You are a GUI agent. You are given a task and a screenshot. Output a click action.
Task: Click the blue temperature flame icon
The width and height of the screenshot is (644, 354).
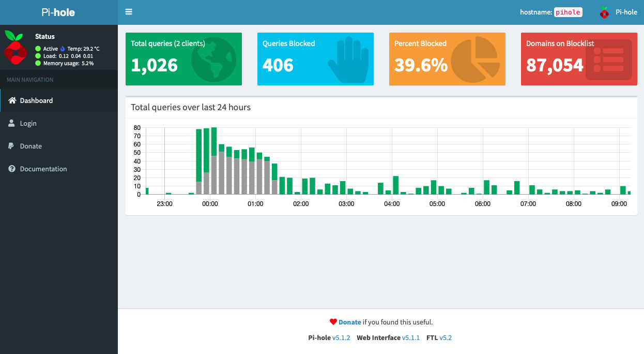point(63,49)
